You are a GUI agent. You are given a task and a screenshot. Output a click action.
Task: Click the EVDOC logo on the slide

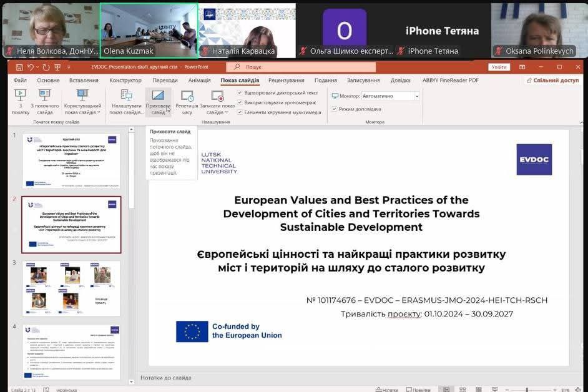[534, 159]
